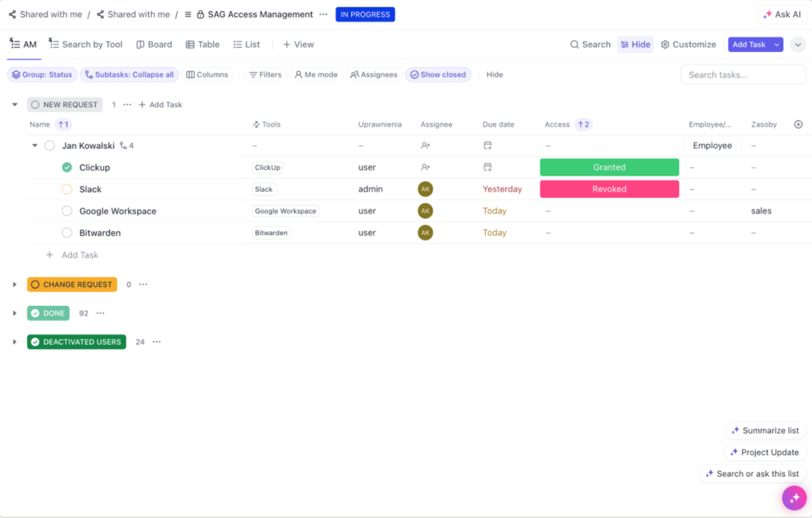Click AK avatar on the Slack row
Screen dimensions: 812x518
[425, 189]
